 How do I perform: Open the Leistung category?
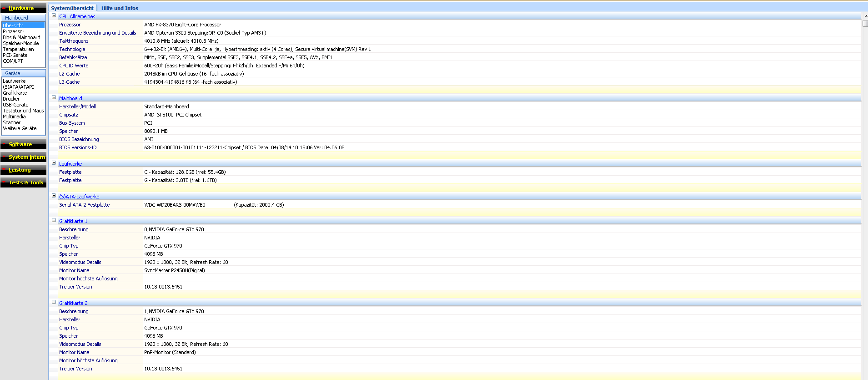(x=23, y=170)
